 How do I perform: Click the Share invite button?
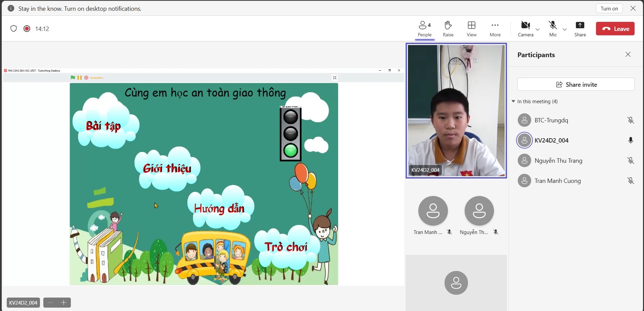576,84
